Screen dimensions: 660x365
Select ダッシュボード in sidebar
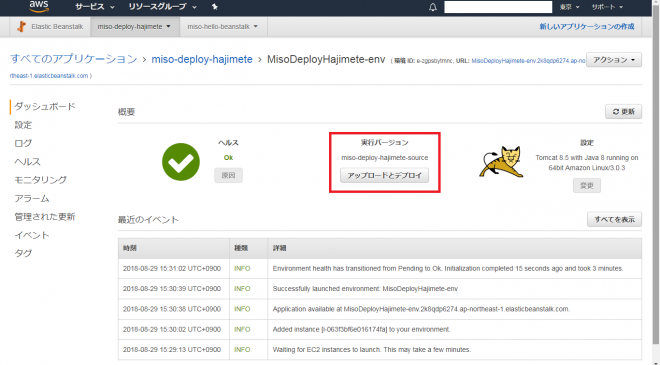45,107
